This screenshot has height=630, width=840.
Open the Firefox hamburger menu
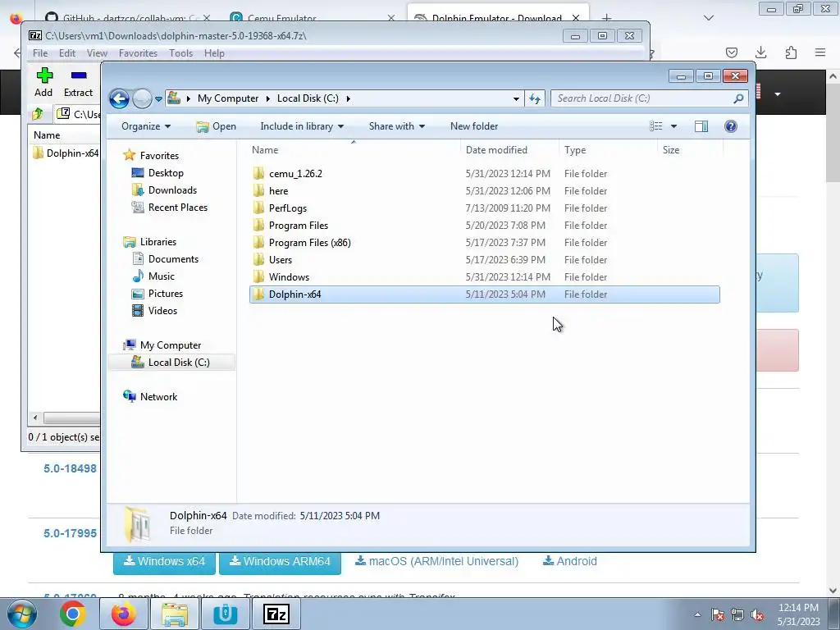click(x=820, y=52)
